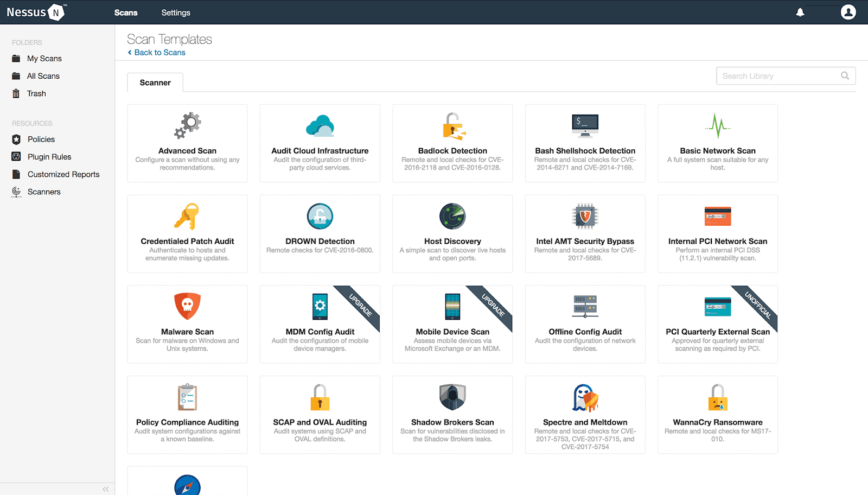Click the Policies shield icon in sidebar
The width and height of the screenshot is (868, 495).
pos(16,139)
